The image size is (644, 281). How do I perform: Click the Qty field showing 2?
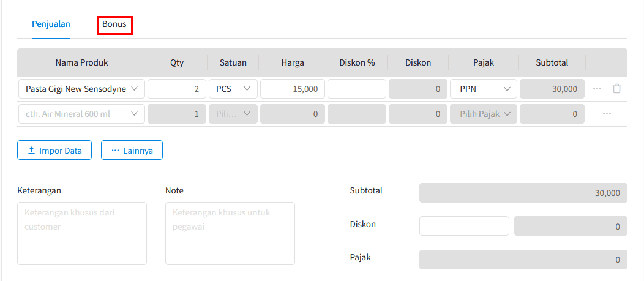pyautogui.click(x=176, y=89)
